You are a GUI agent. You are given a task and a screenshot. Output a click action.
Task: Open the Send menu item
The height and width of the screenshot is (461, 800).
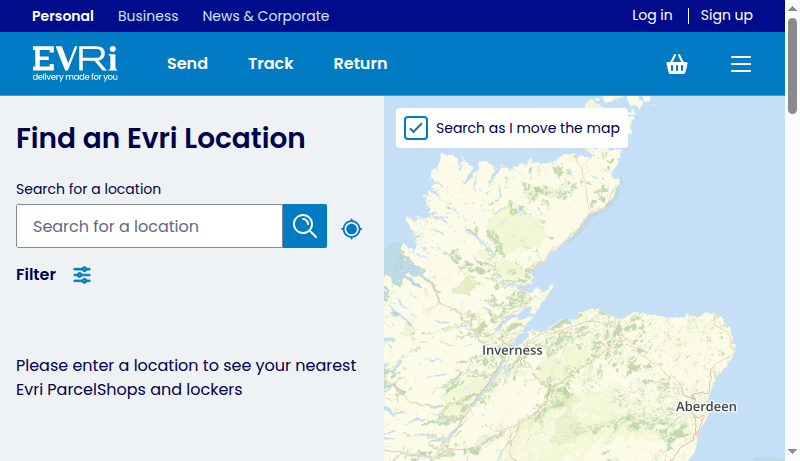click(187, 64)
